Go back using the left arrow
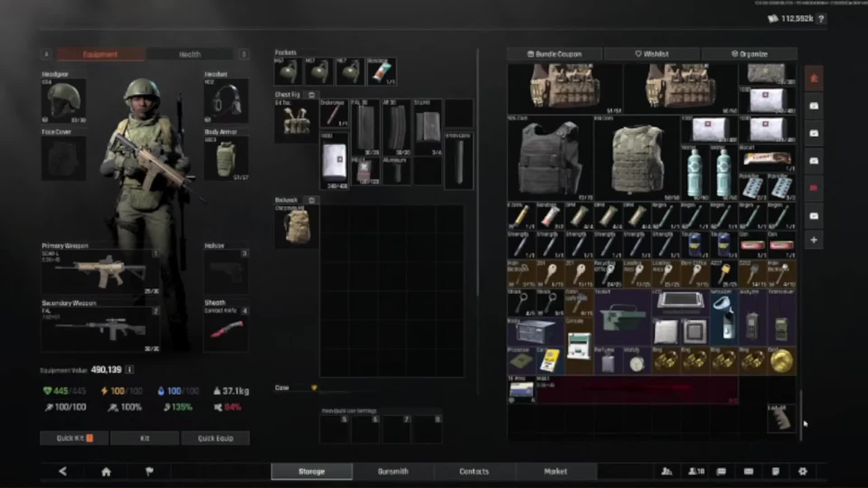 pos(63,471)
